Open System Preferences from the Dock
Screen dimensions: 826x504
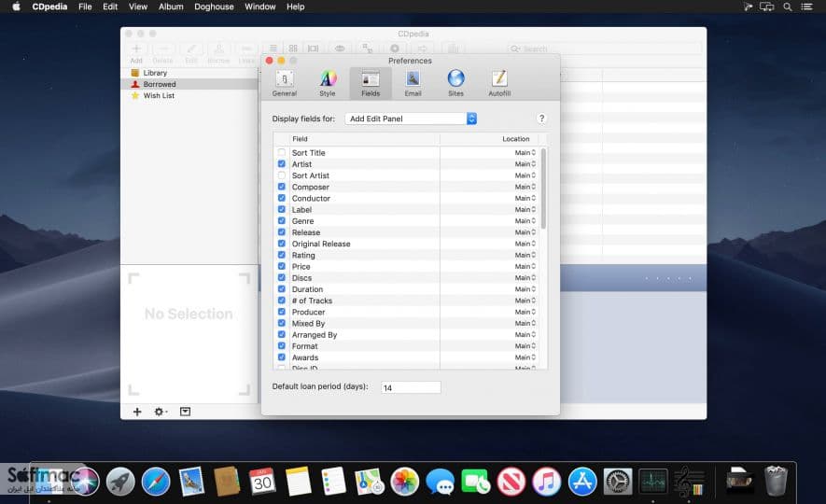click(617, 481)
